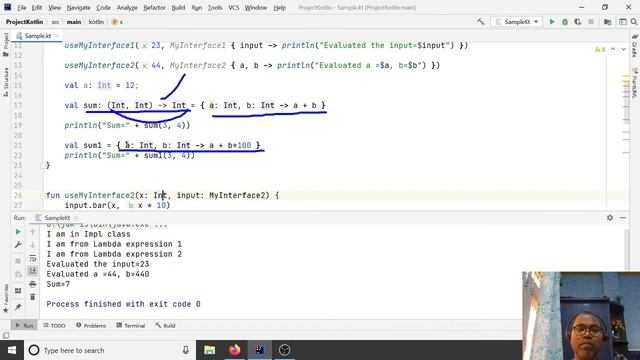Rerun SampleKt from the Run panel

coord(18,232)
